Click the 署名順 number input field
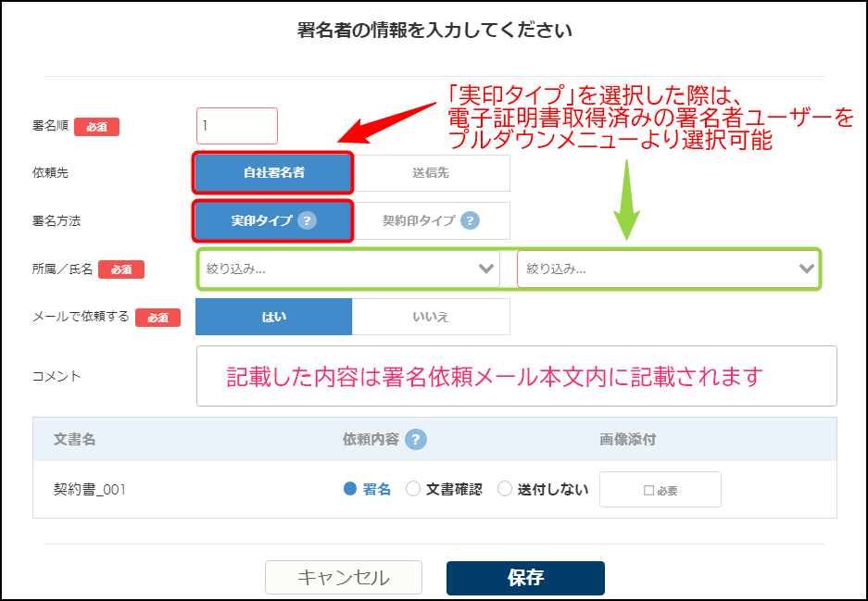The width and height of the screenshot is (868, 601). coord(237,126)
